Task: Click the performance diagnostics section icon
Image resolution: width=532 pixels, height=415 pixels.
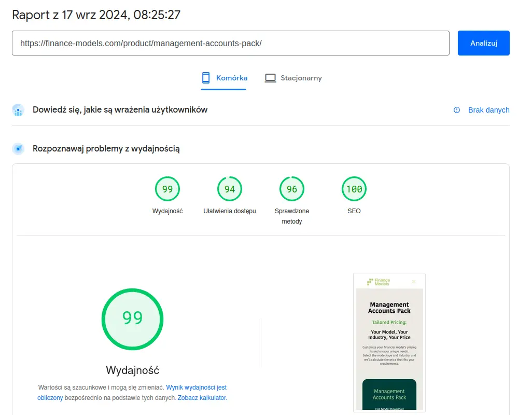Action: [18, 149]
